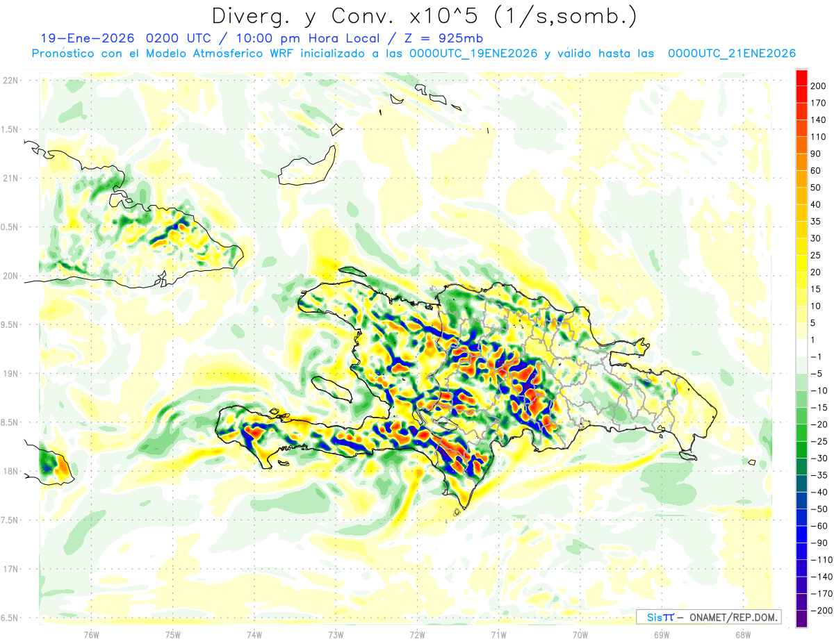Click the '5' color bar value
The image size is (834, 644).
pyautogui.click(x=814, y=323)
